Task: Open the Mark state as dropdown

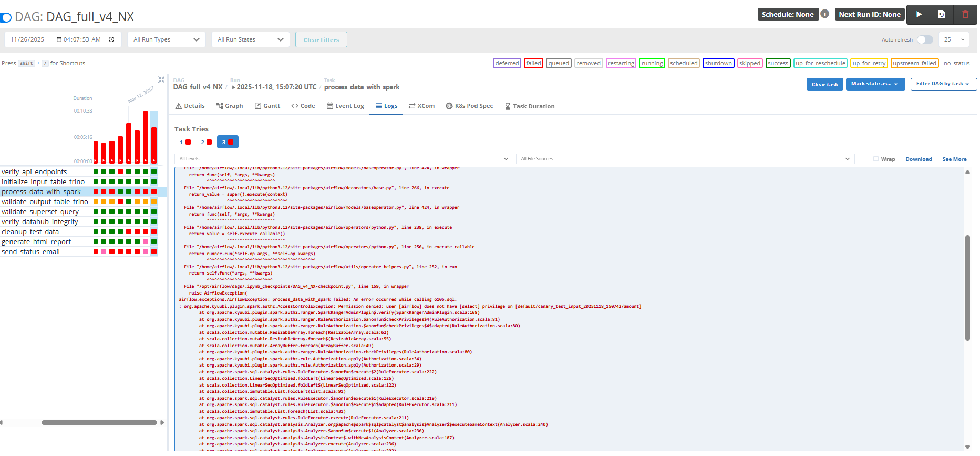Action: (x=875, y=84)
